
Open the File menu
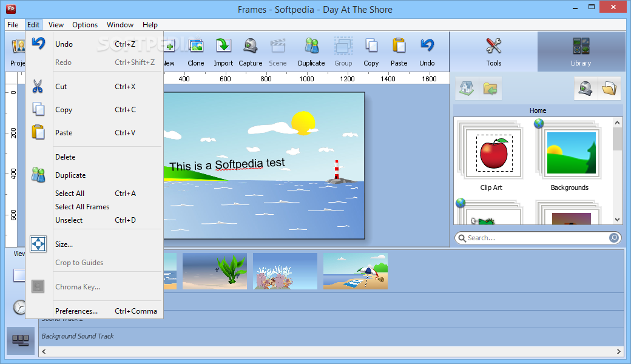tap(13, 25)
